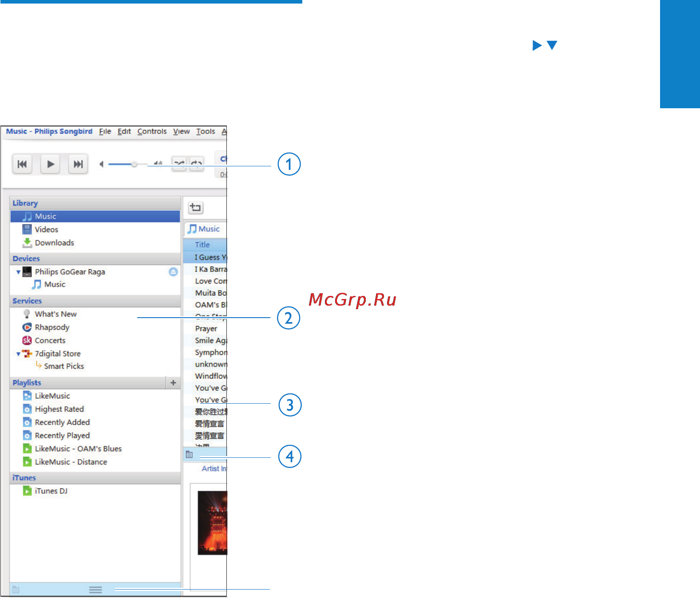Open the LikeMusic playlist
The image size is (700, 598).
coord(52,396)
